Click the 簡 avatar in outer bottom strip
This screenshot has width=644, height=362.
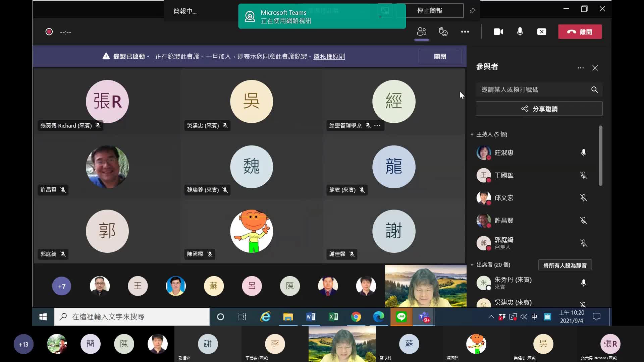coord(91,344)
